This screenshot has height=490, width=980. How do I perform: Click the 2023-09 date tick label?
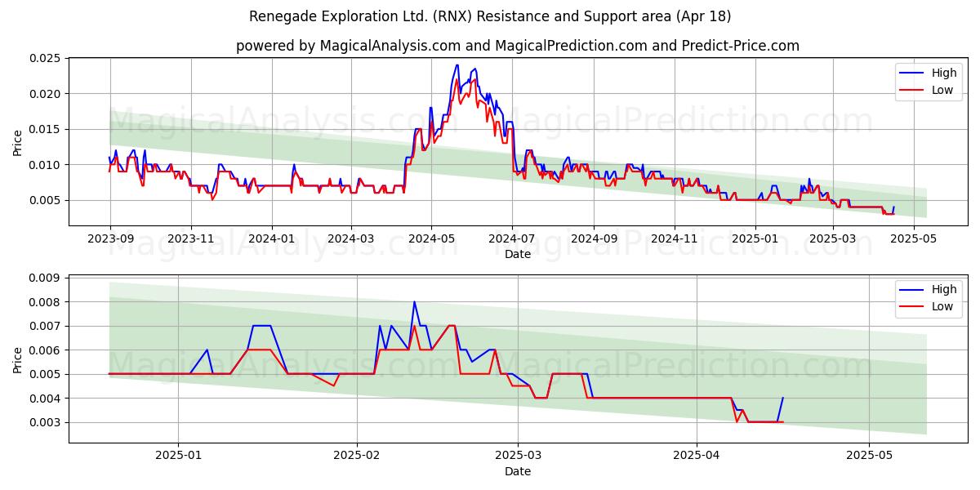click(x=110, y=238)
